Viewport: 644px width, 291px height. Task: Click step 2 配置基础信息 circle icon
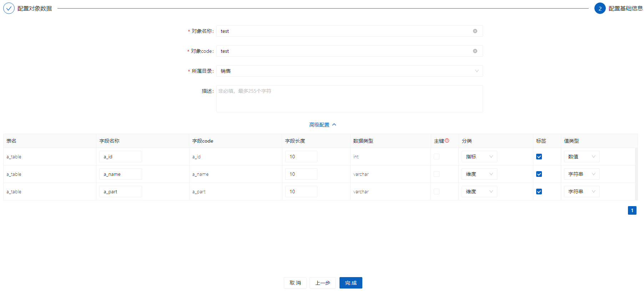tap(600, 8)
